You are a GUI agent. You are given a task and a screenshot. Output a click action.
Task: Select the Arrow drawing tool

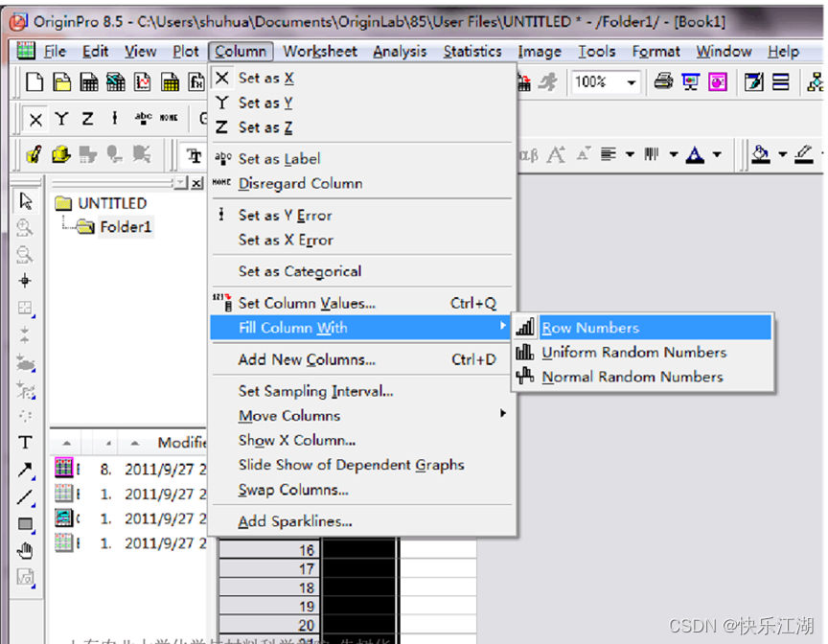point(25,470)
